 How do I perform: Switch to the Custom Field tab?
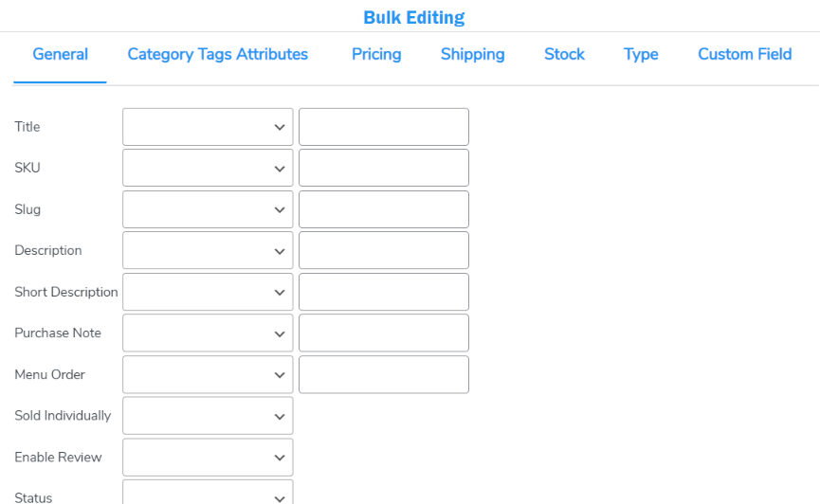click(745, 54)
